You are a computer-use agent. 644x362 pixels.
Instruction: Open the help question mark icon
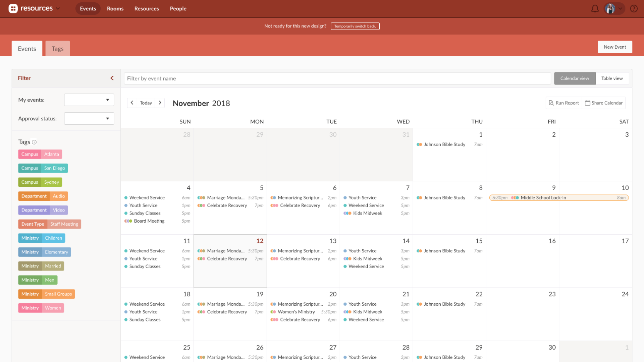pyautogui.click(x=634, y=8)
